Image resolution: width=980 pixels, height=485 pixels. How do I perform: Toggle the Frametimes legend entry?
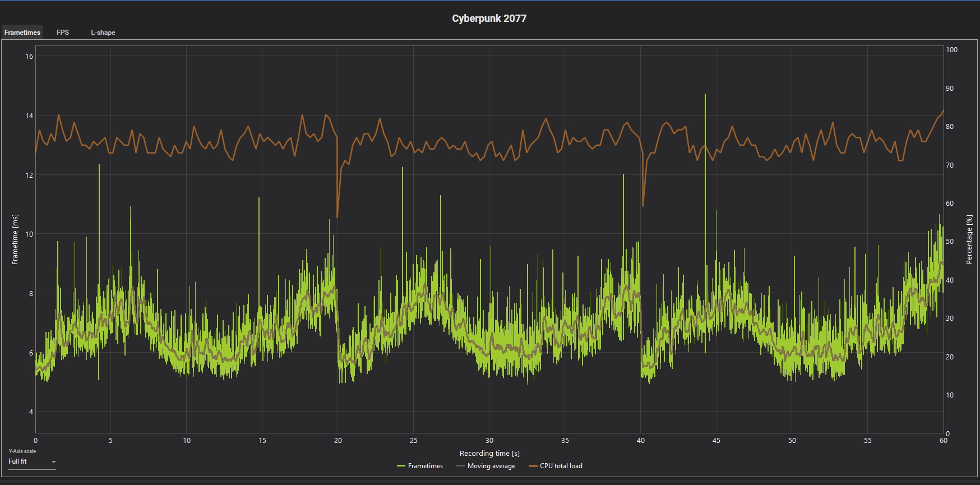(x=420, y=466)
